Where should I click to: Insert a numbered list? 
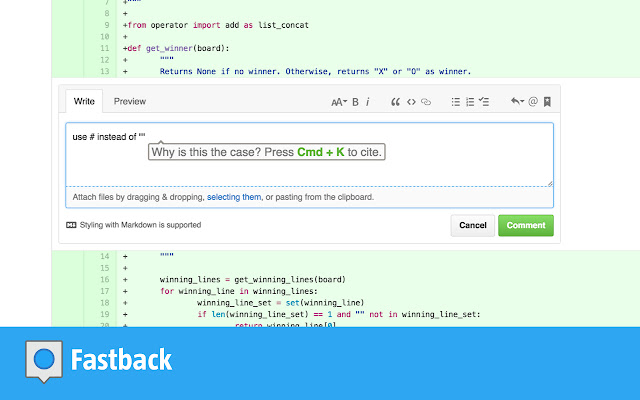pyautogui.click(x=470, y=102)
